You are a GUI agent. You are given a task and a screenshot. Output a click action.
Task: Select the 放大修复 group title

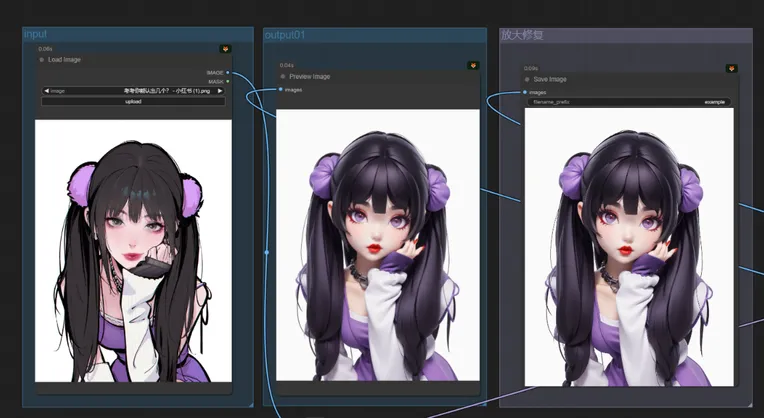(522, 35)
